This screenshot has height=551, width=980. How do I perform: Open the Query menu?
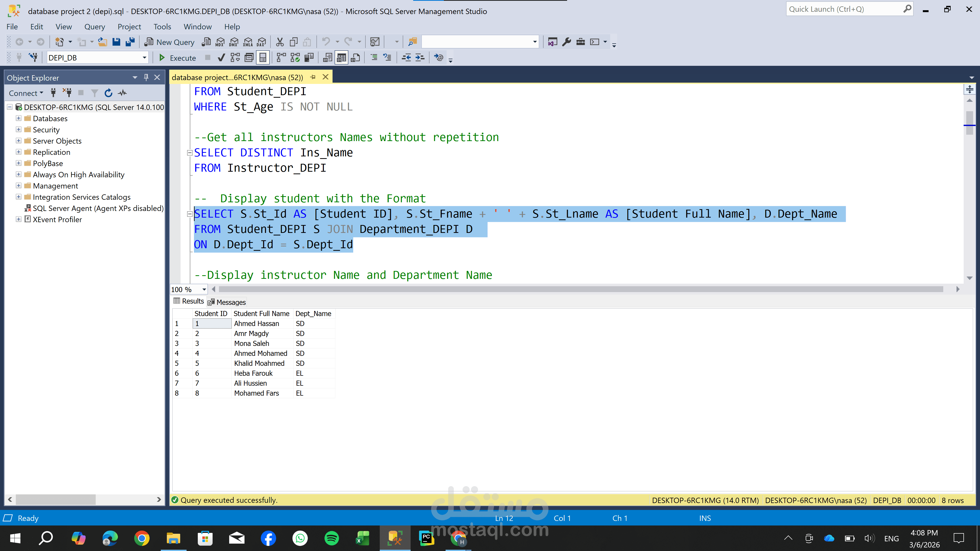[94, 27]
